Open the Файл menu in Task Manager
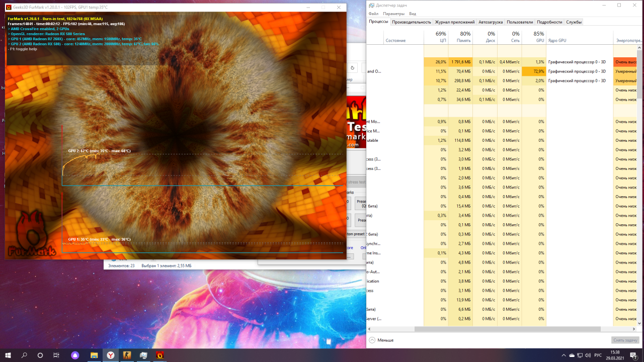This screenshot has width=644, height=362. pos(374,14)
